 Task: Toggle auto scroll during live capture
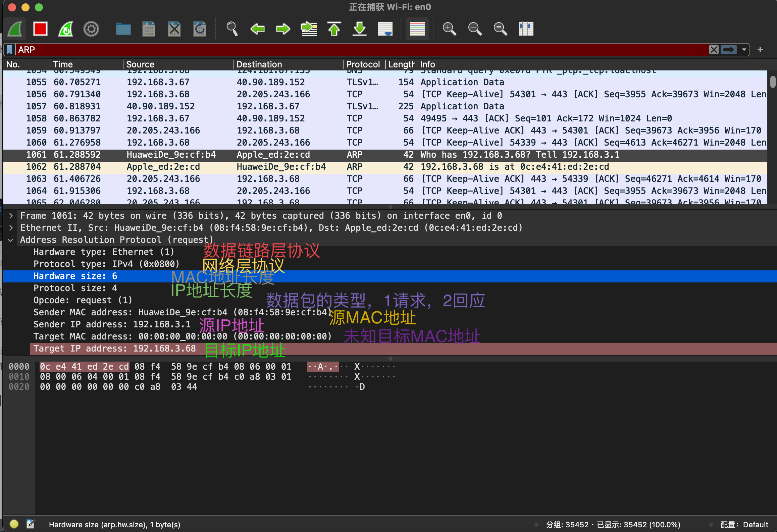point(385,29)
